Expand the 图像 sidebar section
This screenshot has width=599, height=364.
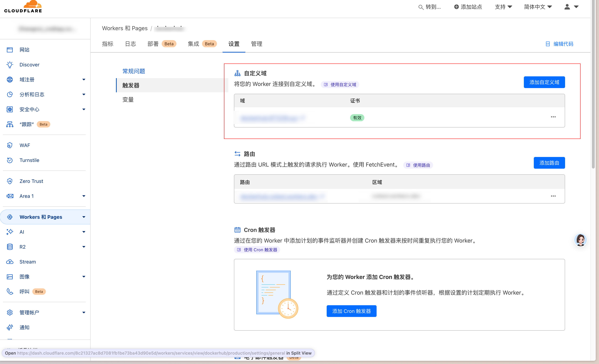coord(84,277)
